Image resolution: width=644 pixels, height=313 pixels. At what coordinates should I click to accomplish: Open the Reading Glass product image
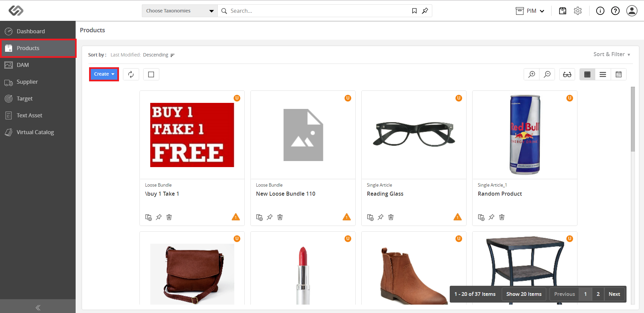tap(414, 134)
